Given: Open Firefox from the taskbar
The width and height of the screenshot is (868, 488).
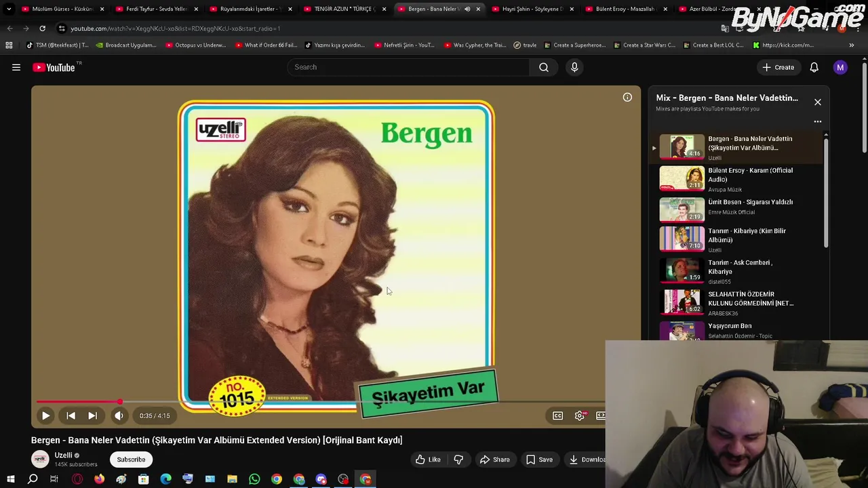Looking at the screenshot, I should pos(99,479).
